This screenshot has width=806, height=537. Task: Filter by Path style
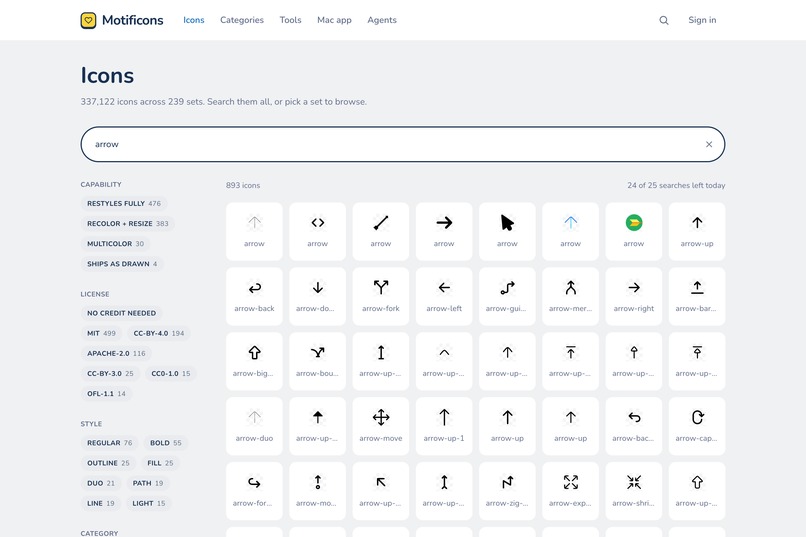click(148, 483)
